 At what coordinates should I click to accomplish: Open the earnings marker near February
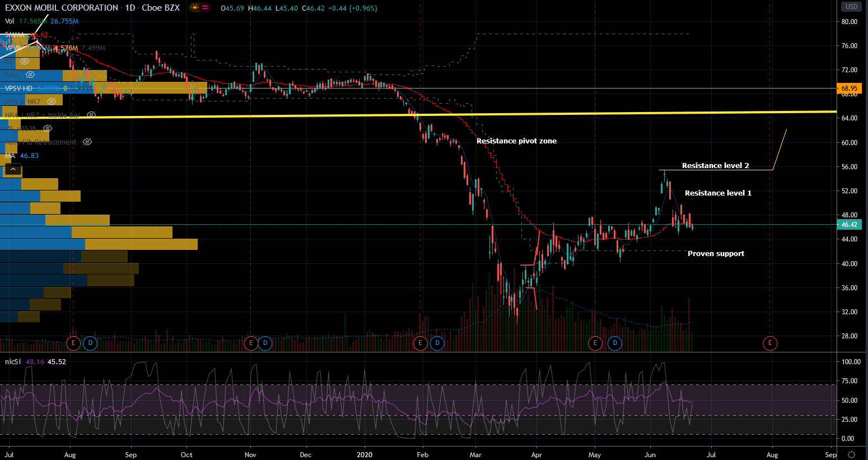click(x=421, y=342)
